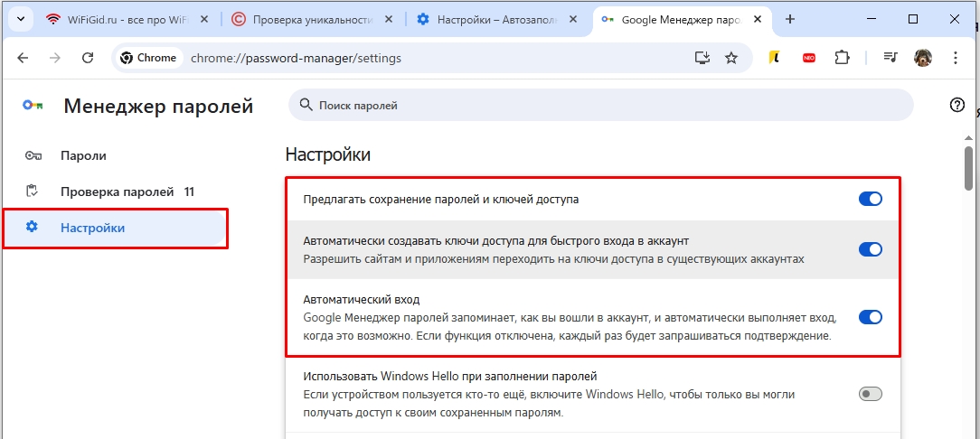Open the Пароли section in sidebar
Image resolution: width=980 pixels, height=439 pixels.
pos(114,155)
